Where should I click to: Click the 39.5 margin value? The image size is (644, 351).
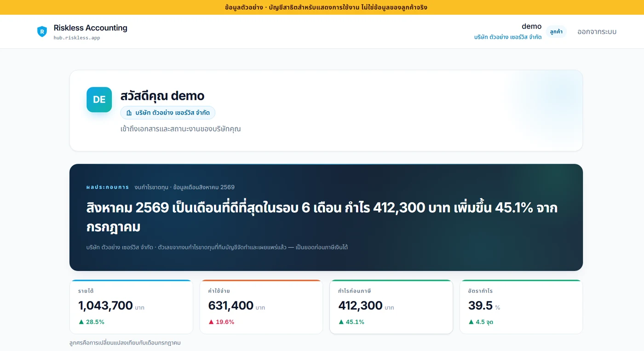coord(480,305)
